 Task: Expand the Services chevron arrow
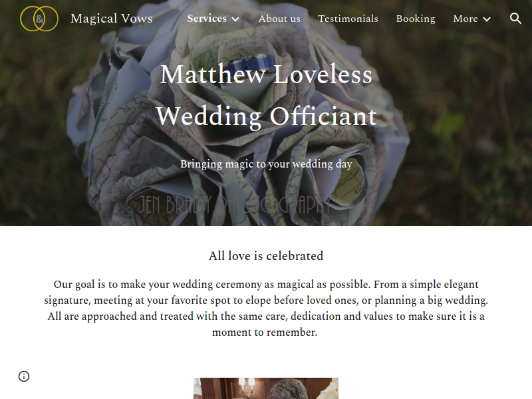coord(235,19)
